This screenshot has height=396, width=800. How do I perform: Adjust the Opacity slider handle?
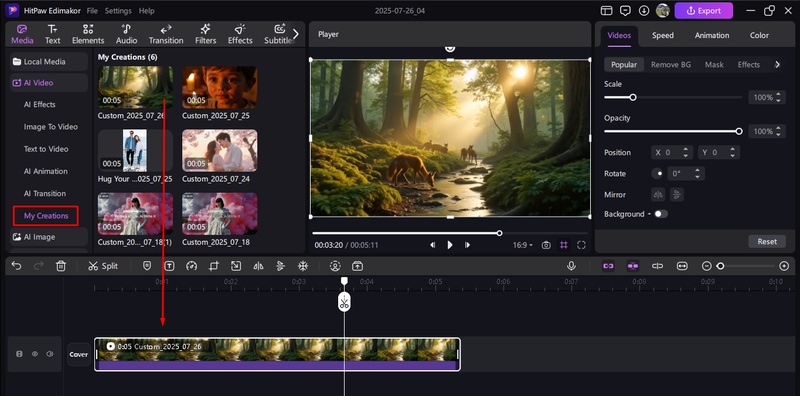point(739,131)
